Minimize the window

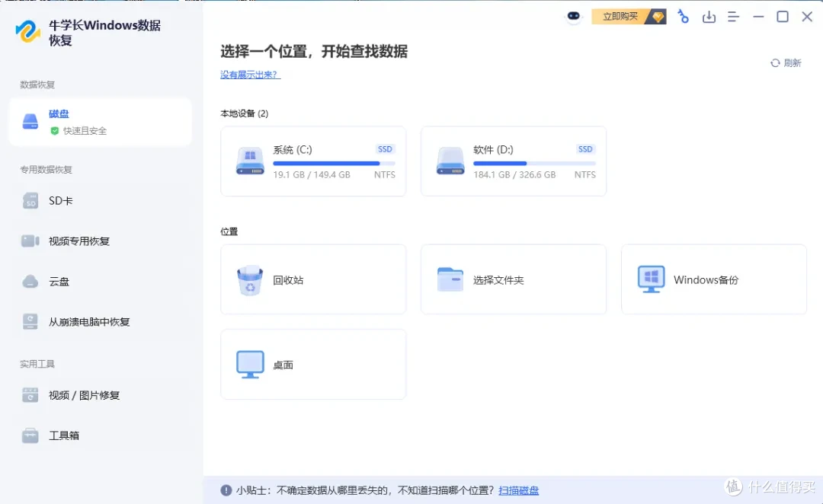point(758,17)
